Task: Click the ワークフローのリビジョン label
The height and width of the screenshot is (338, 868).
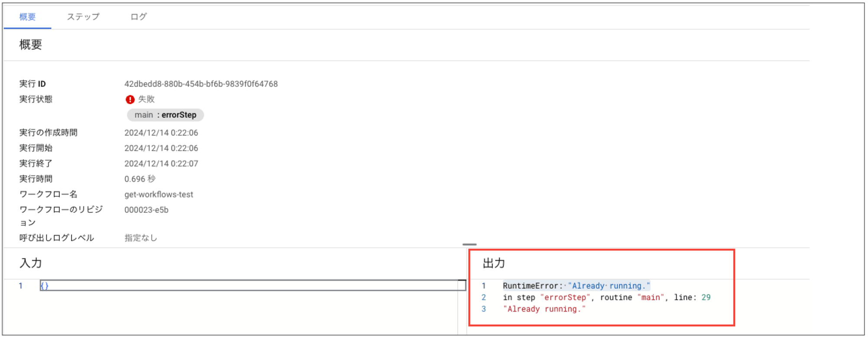Action: tap(61, 216)
